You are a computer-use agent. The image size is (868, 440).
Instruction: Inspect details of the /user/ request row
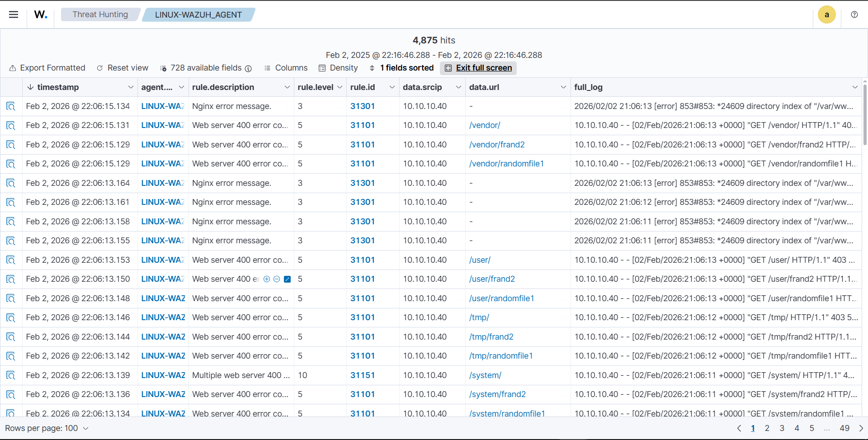point(11,260)
